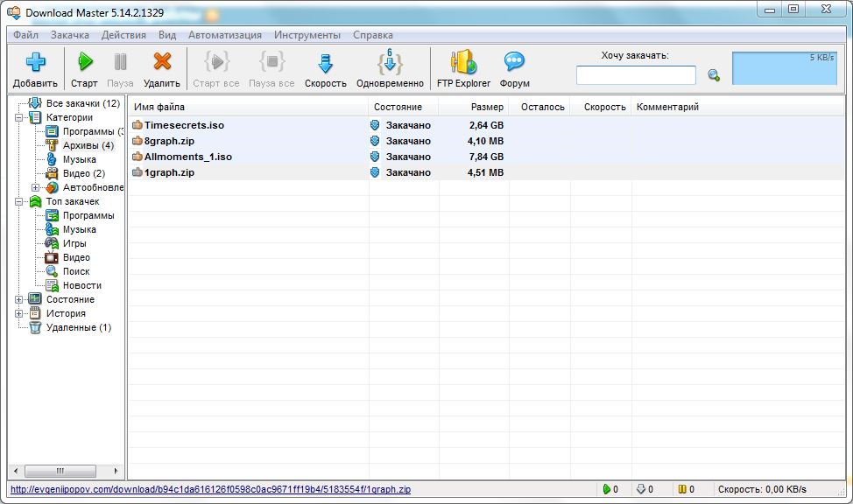Image resolution: width=853 pixels, height=504 pixels.
Task: Select the Видео (2) category
Action: 84,174
